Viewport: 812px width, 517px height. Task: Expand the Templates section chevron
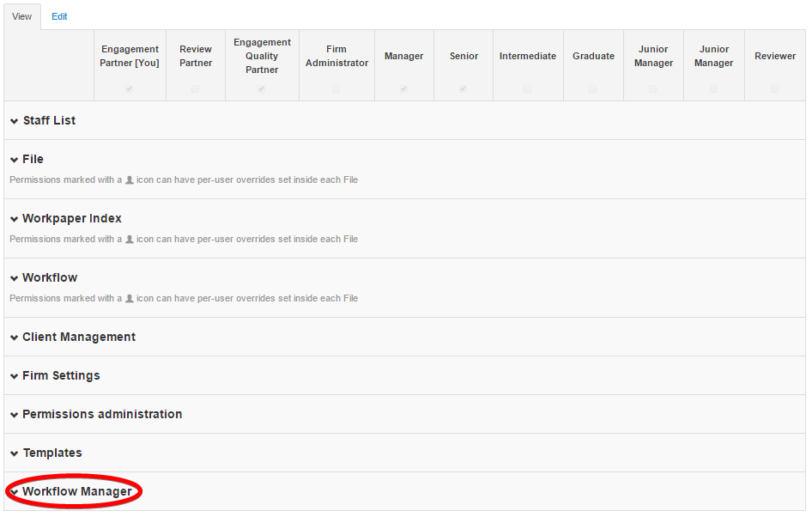click(x=14, y=453)
